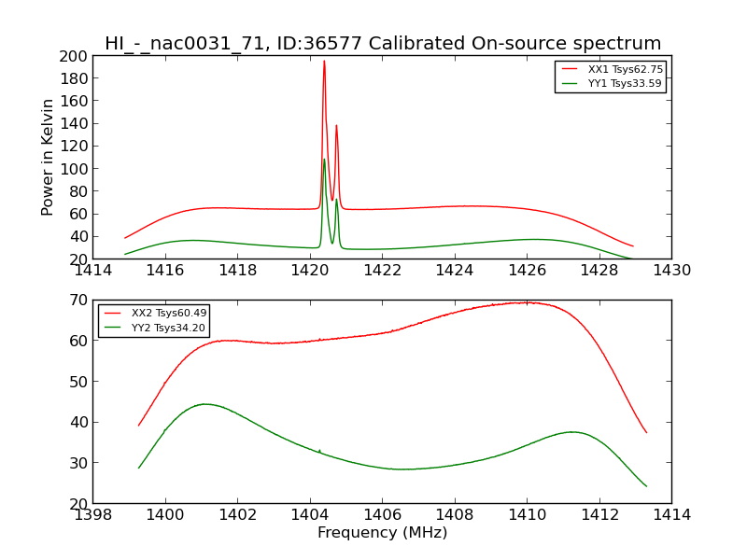
Task: Click the 'Frequency (MHz)' axis label
Action: [x=383, y=532]
